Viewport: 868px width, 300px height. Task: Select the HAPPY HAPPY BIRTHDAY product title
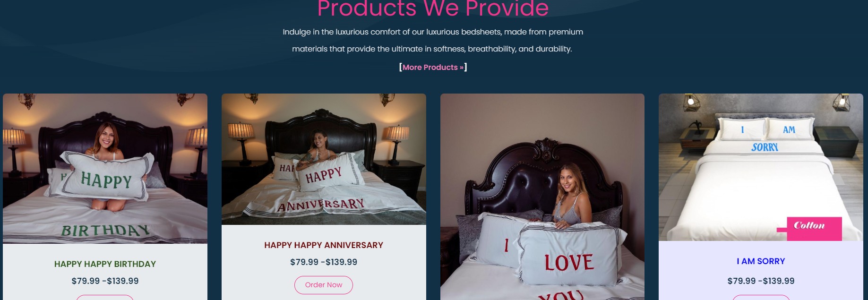click(x=105, y=264)
